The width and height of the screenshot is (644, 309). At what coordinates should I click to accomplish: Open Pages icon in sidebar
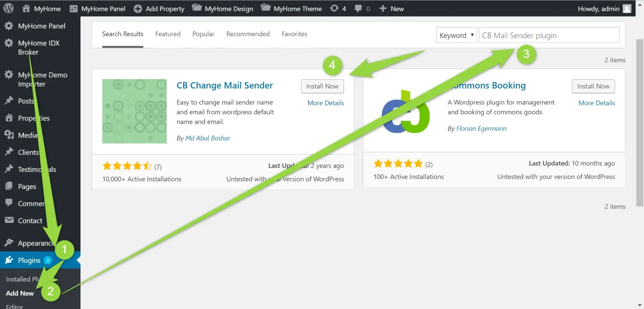9,186
